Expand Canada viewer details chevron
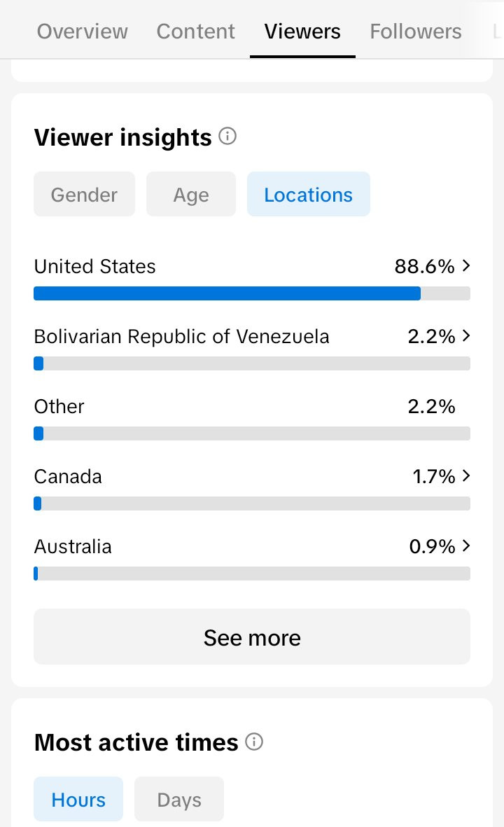This screenshot has width=504, height=827. 465,475
